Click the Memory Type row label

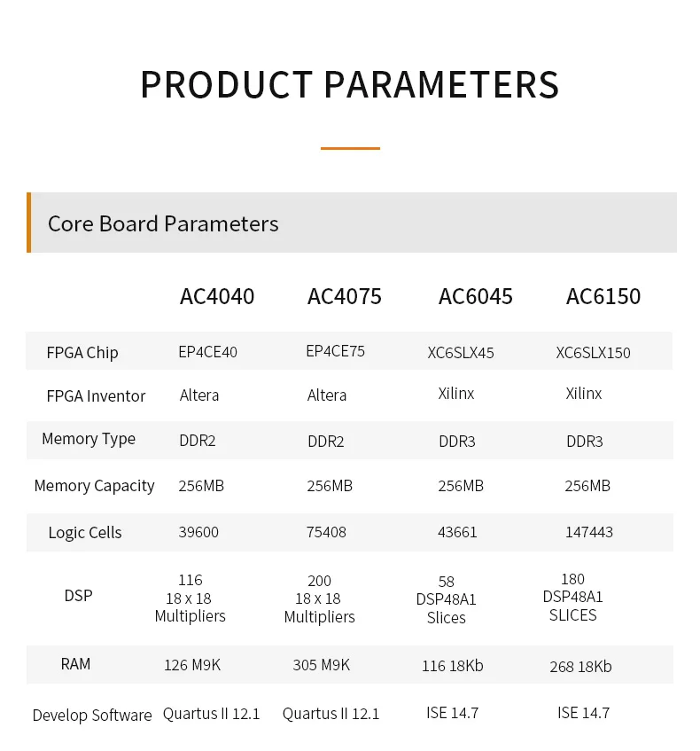click(x=89, y=439)
